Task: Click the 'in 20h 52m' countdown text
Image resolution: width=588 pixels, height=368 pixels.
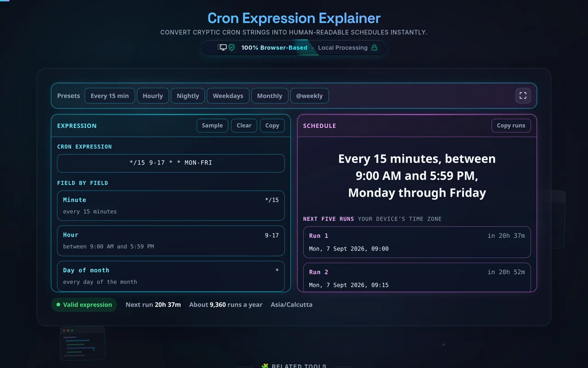Action: click(x=506, y=272)
